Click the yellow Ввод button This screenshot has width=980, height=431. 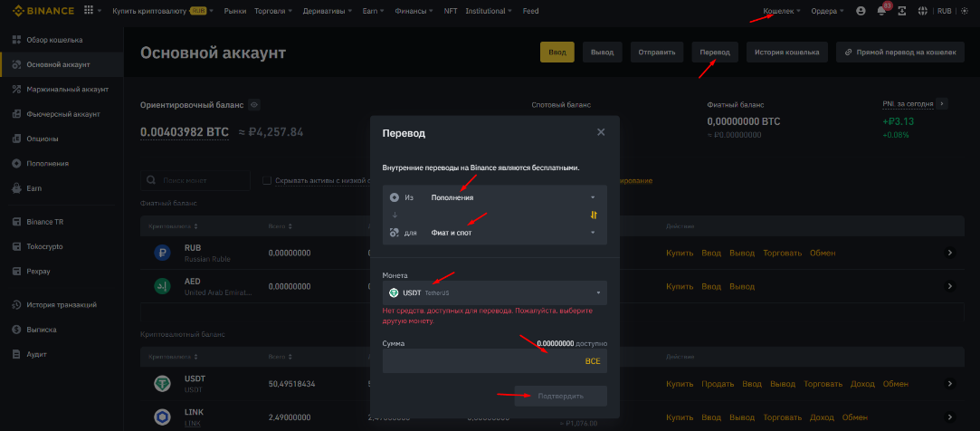(557, 52)
